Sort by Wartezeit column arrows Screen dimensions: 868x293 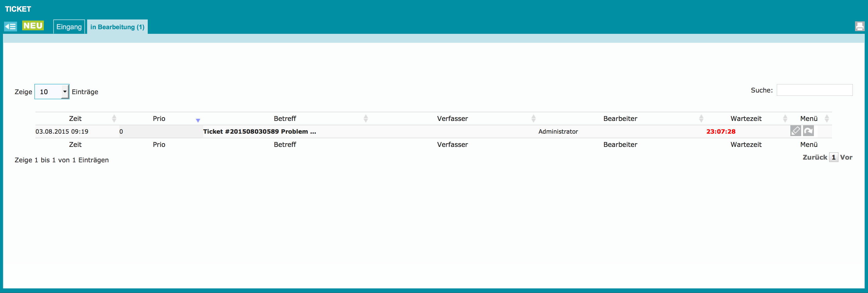(x=785, y=118)
